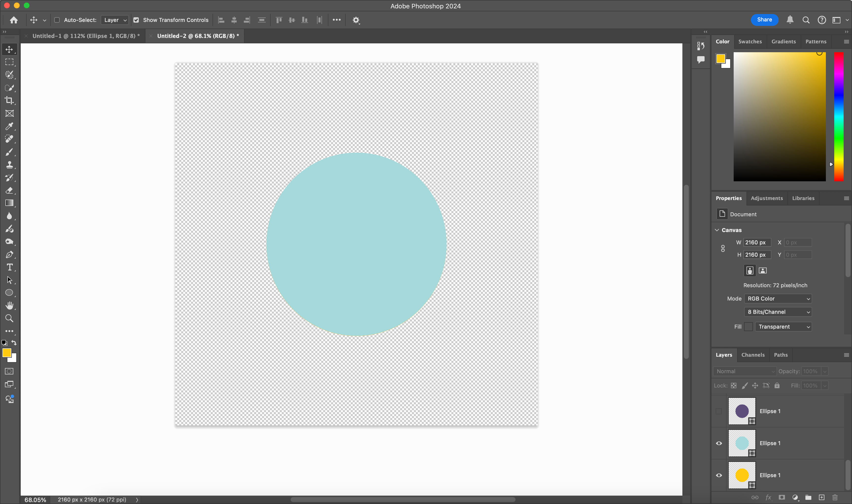Hide the visible teal Ellipse 1 layer
The image size is (852, 504).
[x=719, y=443]
